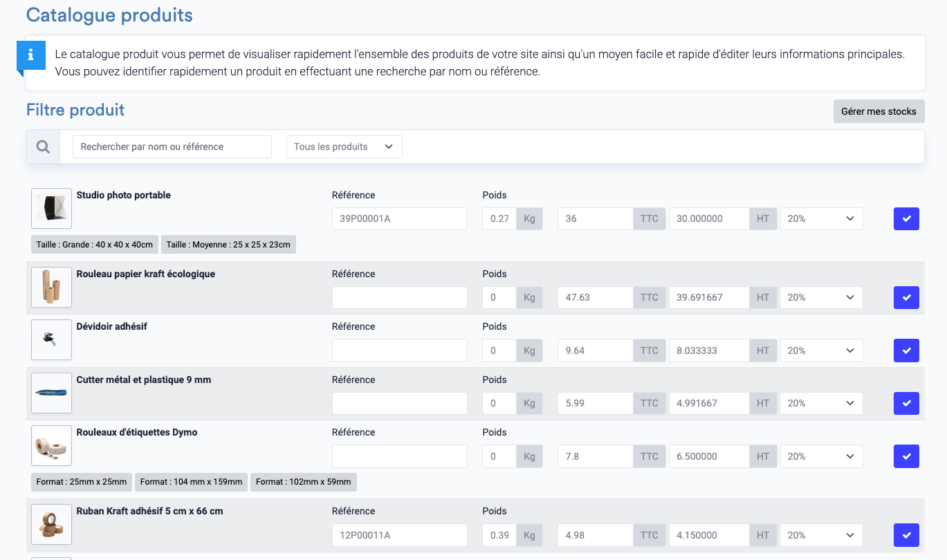The image size is (947, 560).
Task: Click the blue info icon above the description
Action: [x=30, y=55]
